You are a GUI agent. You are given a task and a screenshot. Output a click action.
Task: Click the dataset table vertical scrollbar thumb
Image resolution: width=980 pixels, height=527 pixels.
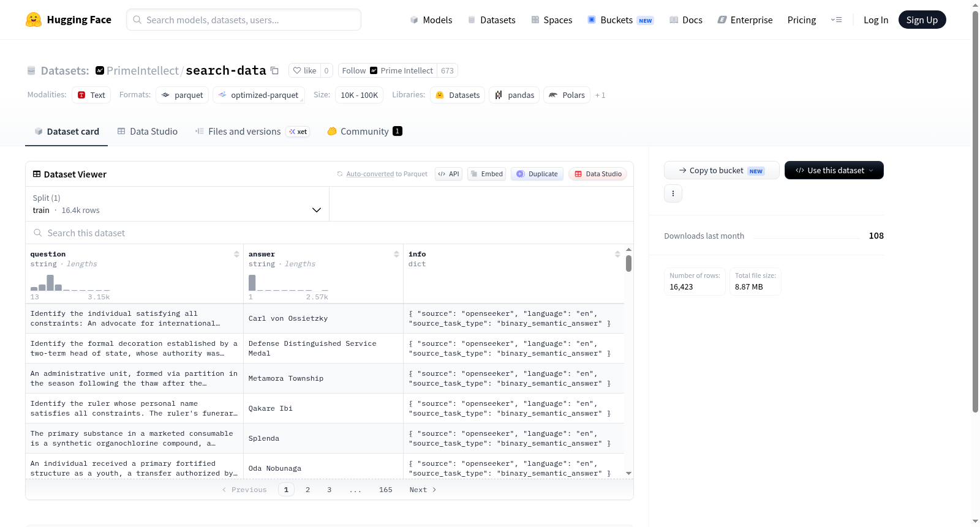click(628, 263)
